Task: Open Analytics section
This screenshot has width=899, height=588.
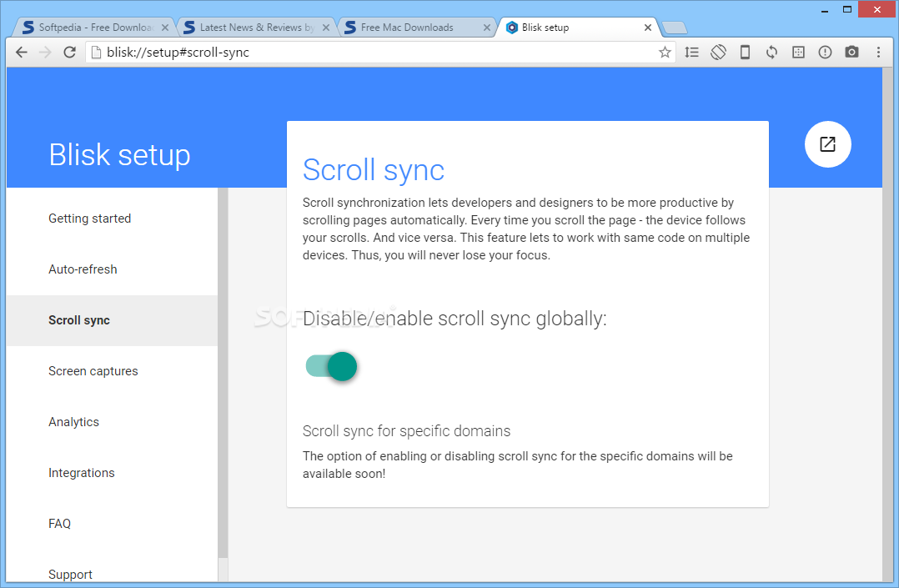Action: 112,422
